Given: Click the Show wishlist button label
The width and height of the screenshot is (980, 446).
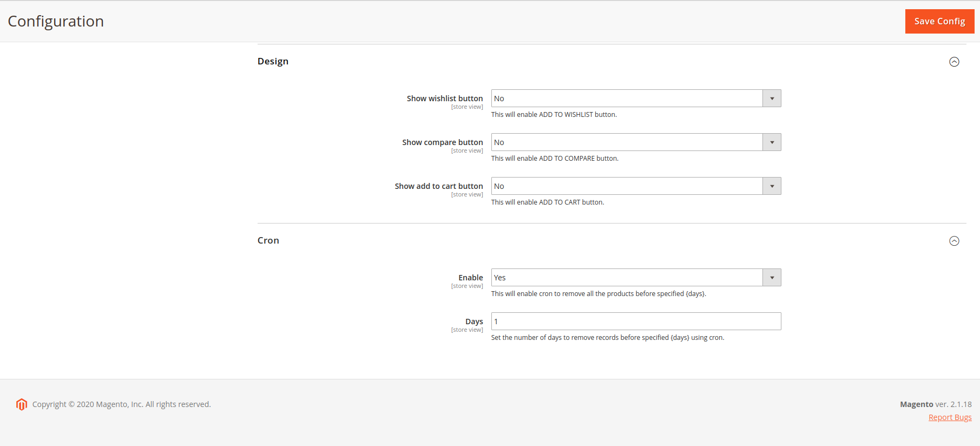Looking at the screenshot, I should pyautogui.click(x=444, y=99).
